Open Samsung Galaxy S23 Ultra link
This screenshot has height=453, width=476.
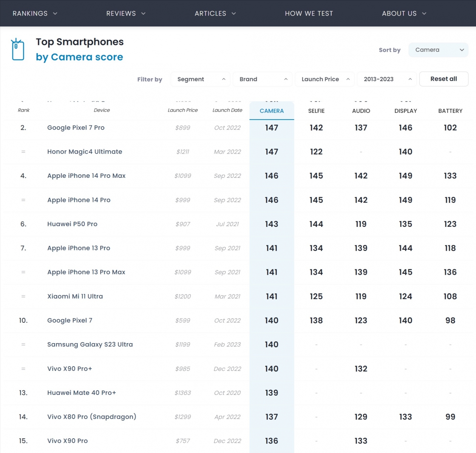[x=90, y=345]
